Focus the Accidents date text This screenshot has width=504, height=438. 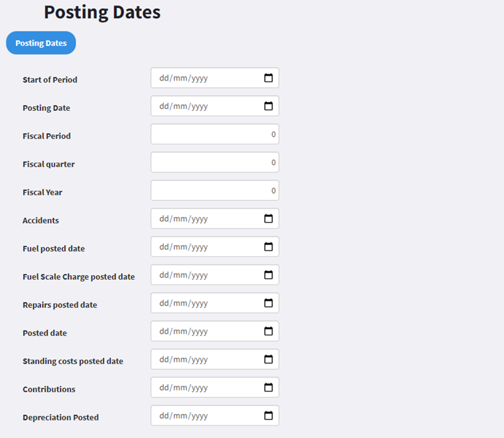184,219
